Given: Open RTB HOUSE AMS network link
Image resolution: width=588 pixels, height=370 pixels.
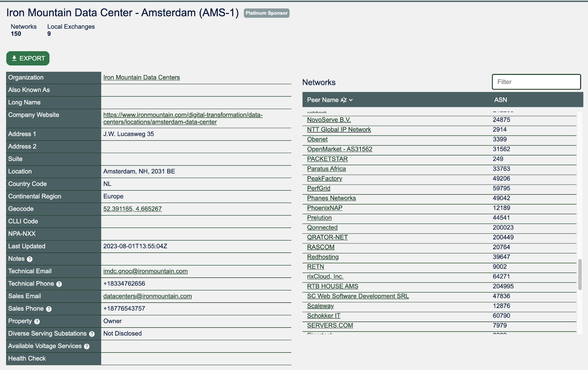Looking at the screenshot, I should 333,286.
